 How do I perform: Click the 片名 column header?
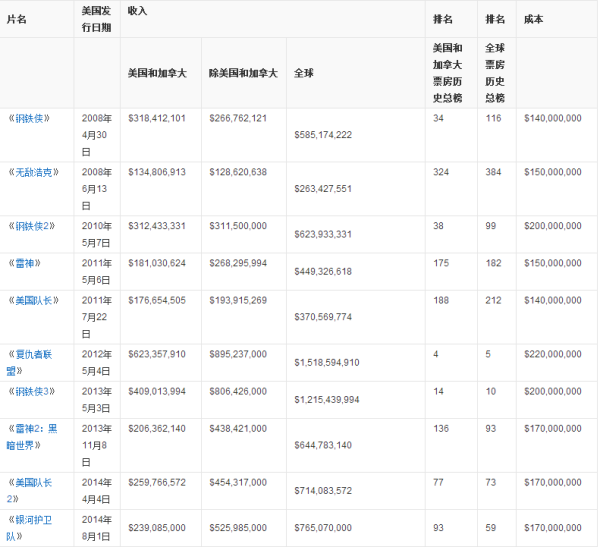[x=18, y=19]
